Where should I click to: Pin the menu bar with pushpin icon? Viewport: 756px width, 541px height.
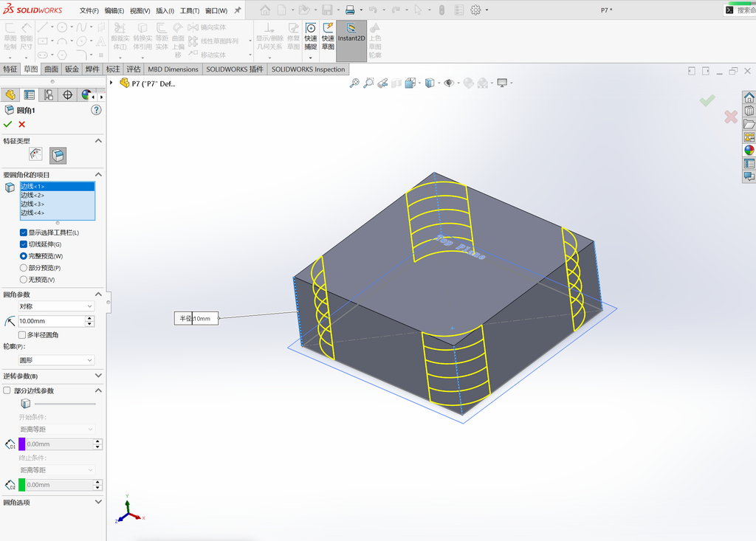tap(238, 10)
